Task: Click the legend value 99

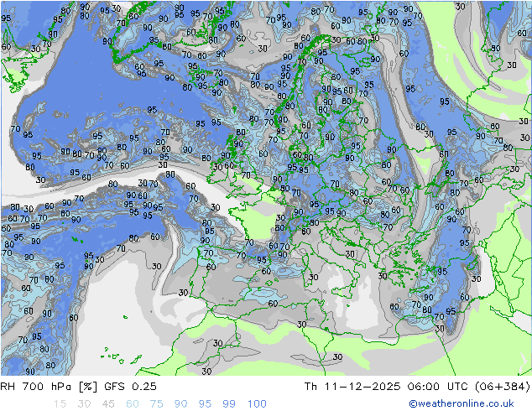Action: (x=229, y=404)
